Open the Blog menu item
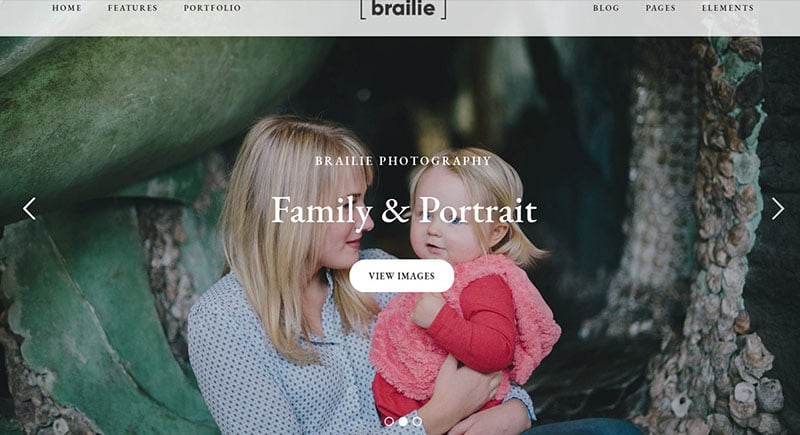This screenshot has height=435, width=800. pos(606,8)
